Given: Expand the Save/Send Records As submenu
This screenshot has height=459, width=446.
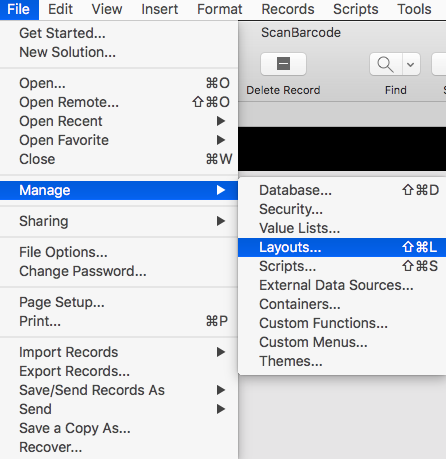Looking at the screenshot, I should [x=119, y=390].
